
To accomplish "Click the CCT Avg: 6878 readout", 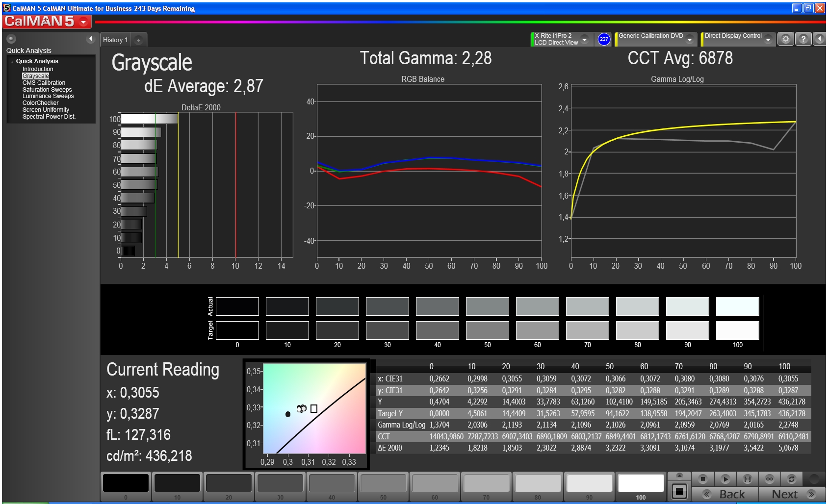I will coord(680,58).
